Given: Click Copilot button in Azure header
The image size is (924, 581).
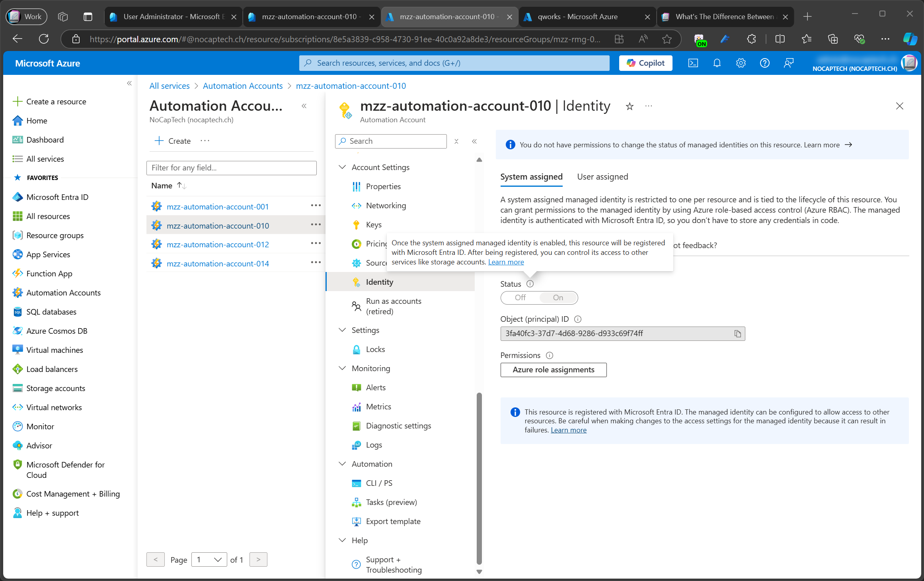Looking at the screenshot, I should (x=645, y=63).
